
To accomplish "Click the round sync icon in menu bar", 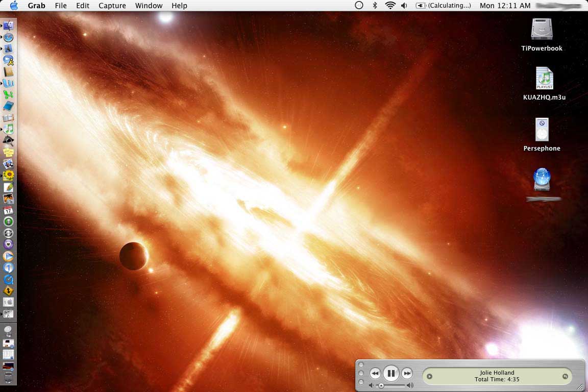I will coord(359,5).
